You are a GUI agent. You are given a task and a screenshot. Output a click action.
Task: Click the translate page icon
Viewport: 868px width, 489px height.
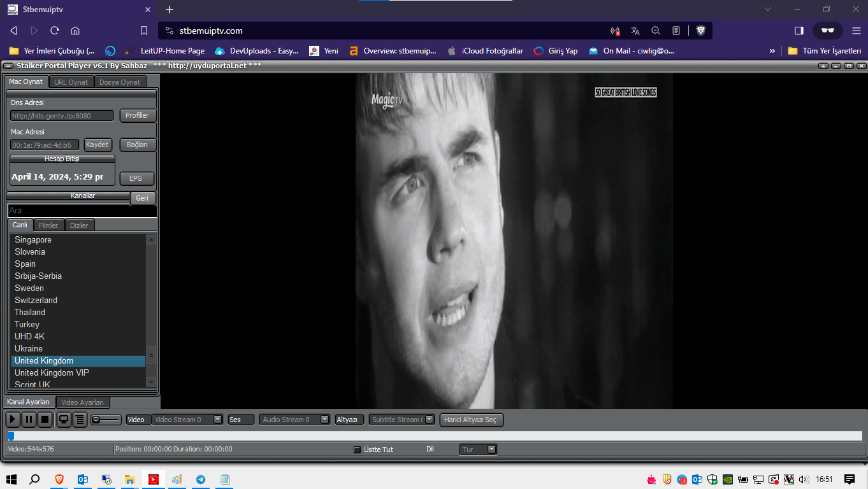[635, 31]
